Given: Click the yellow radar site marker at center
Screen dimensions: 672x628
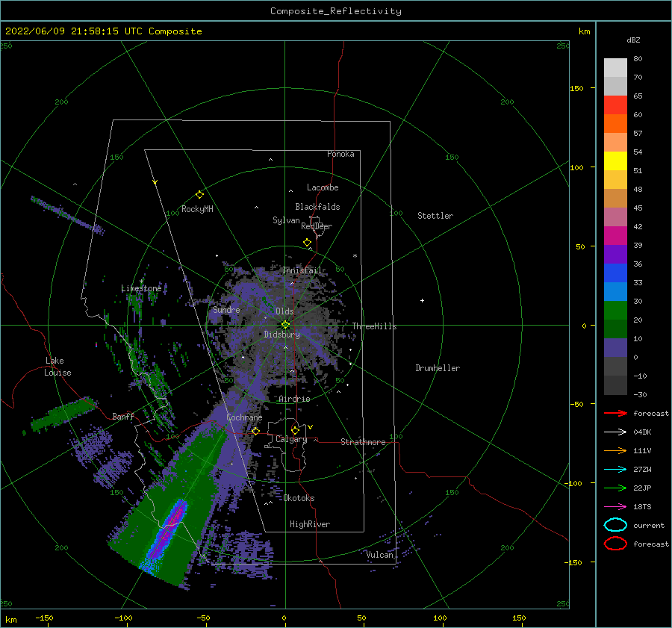Looking at the screenshot, I should [x=285, y=325].
